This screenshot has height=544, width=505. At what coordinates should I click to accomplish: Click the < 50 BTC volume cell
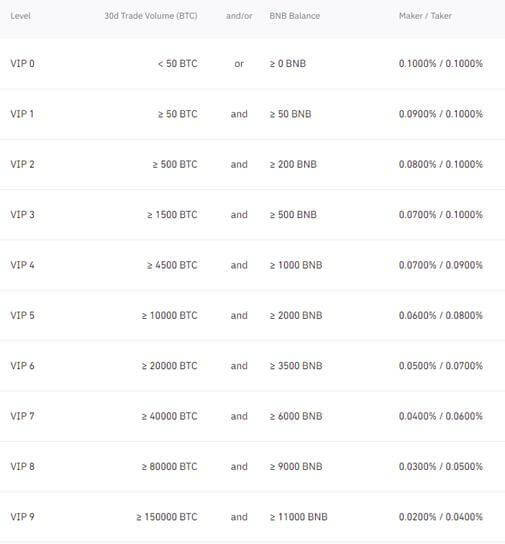[x=178, y=63]
